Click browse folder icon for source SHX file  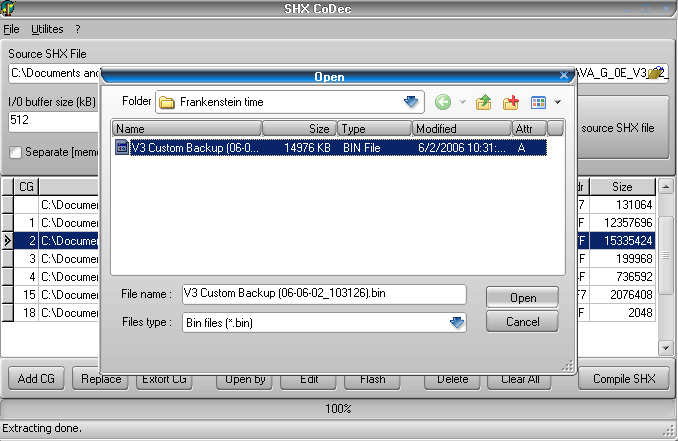pos(656,73)
